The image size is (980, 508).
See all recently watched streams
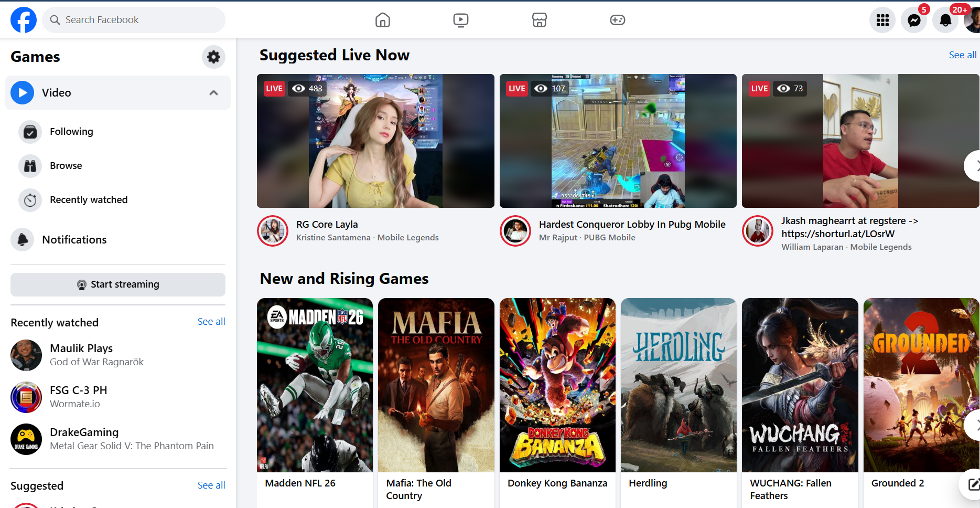point(211,322)
